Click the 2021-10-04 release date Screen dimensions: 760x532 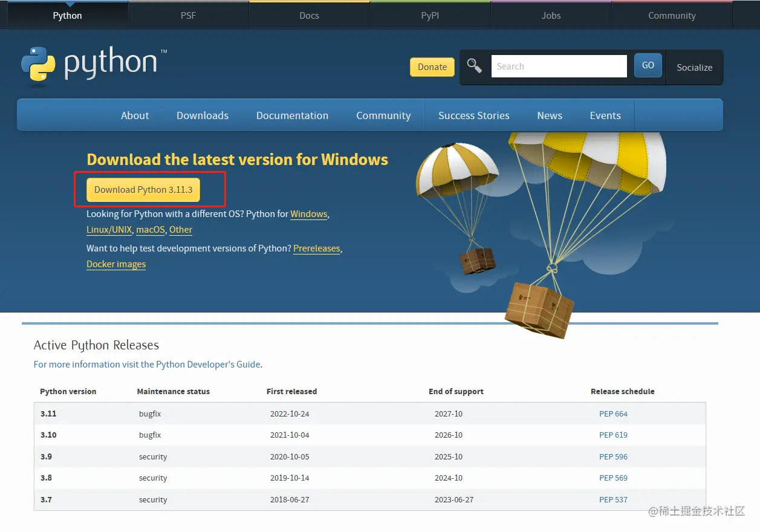coord(290,435)
